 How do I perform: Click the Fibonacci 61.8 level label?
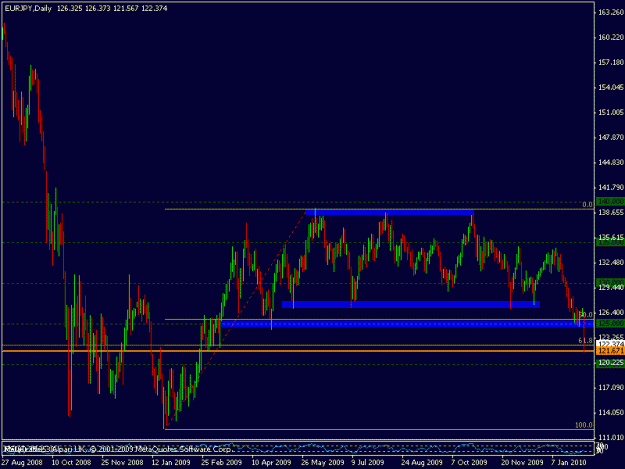click(586, 341)
